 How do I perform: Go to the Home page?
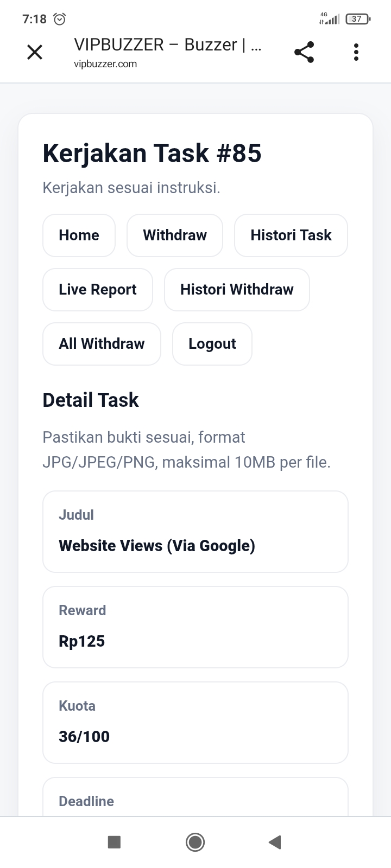point(79,235)
